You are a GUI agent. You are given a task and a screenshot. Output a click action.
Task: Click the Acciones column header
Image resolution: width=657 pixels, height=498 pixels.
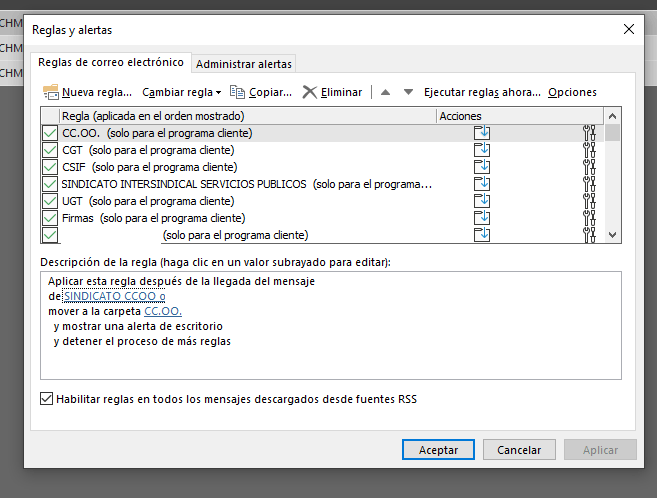(520, 116)
